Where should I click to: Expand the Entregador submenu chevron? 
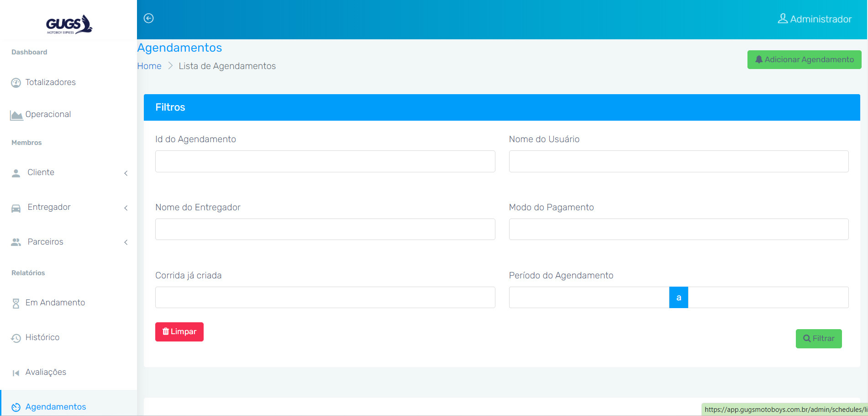coord(126,208)
